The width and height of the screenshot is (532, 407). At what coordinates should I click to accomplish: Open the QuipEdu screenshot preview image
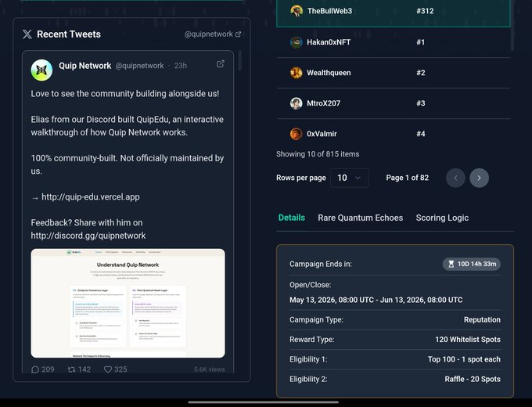[x=128, y=303]
